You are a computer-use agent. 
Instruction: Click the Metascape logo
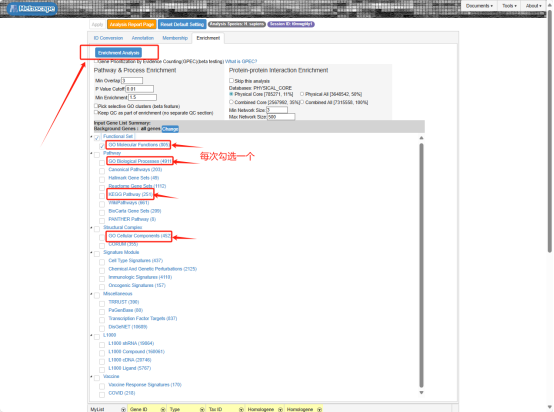click(x=32, y=8)
